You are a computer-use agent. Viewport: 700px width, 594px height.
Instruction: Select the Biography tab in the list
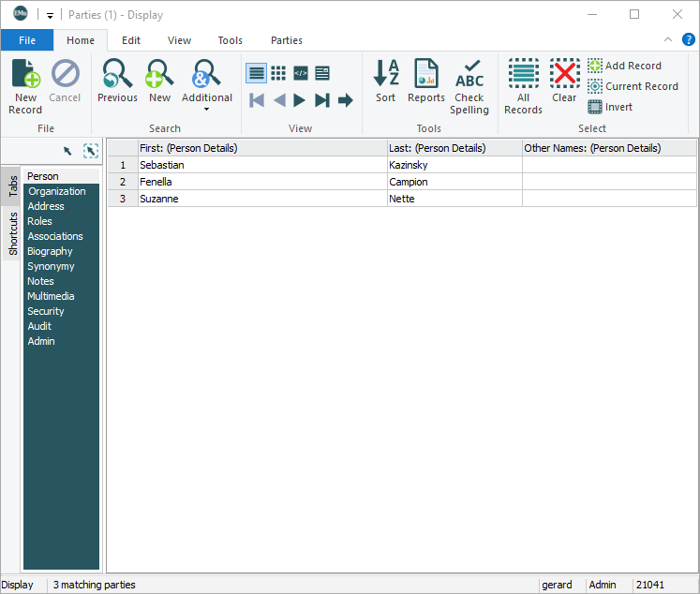[50, 251]
